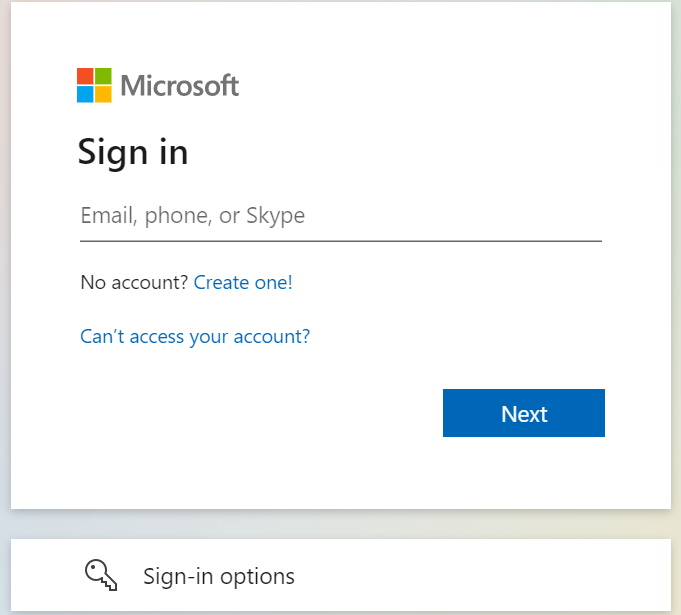The width and height of the screenshot is (681, 615).
Task: Click the 'No account?' text
Action: pyautogui.click(x=134, y=283)
